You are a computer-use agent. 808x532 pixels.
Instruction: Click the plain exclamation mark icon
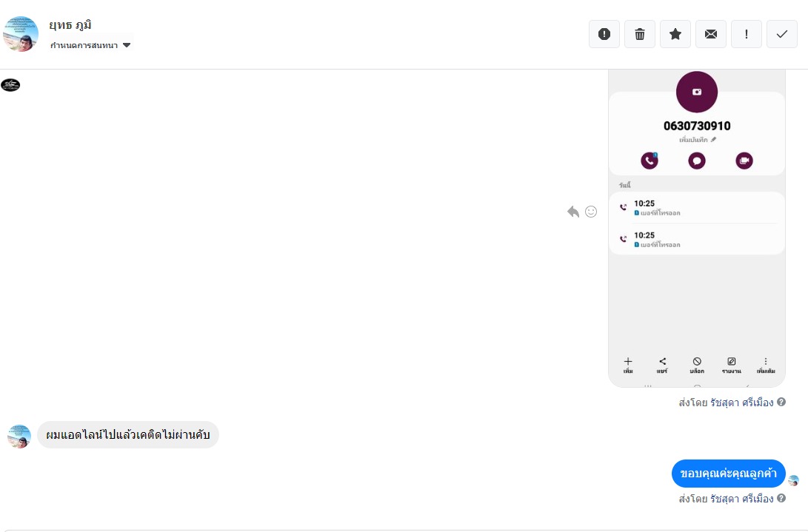pos(747,34)
